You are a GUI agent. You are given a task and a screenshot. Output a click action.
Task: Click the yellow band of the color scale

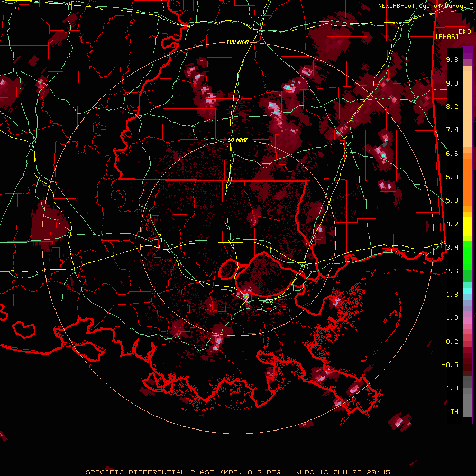pos(467,226)
